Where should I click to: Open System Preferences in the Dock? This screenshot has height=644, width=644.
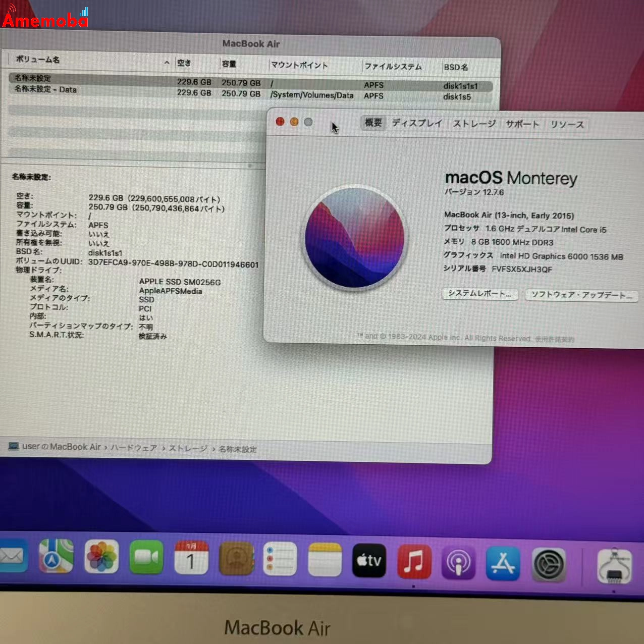point(549,564)
